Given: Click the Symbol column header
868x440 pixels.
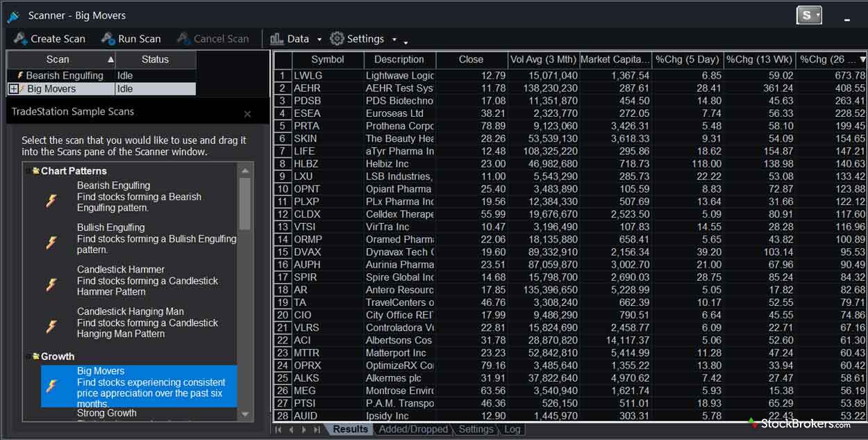Looking at the screenshot, I should 327,60.
